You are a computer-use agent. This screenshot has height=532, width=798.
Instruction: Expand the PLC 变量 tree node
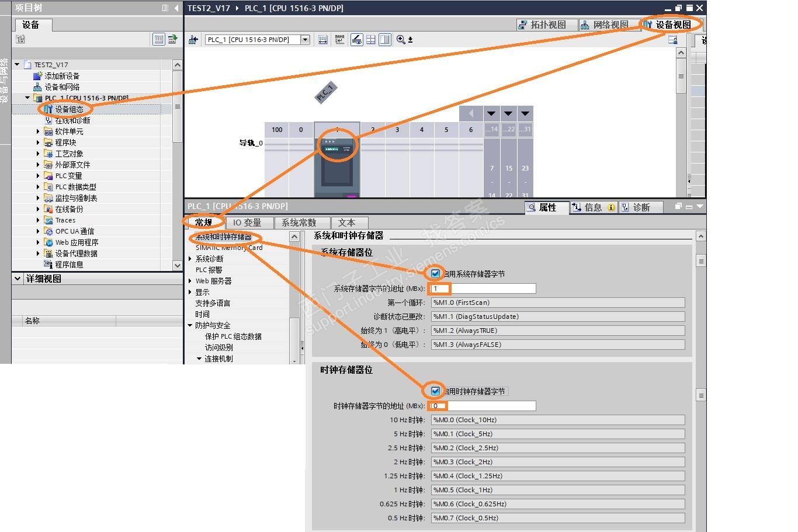point(38,176)
